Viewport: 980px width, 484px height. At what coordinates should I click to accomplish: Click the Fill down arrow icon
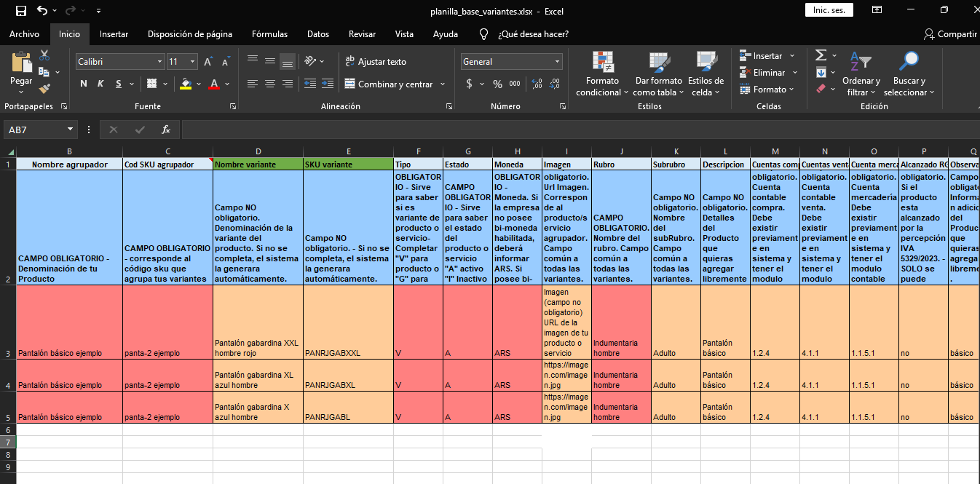point(821,72)
